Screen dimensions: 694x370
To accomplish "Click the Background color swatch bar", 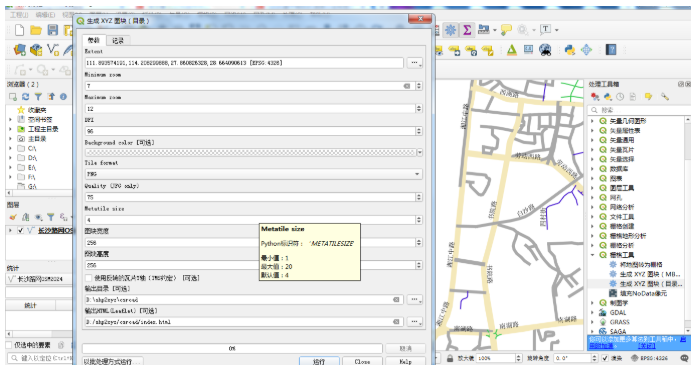I will (x=250, y=152).
